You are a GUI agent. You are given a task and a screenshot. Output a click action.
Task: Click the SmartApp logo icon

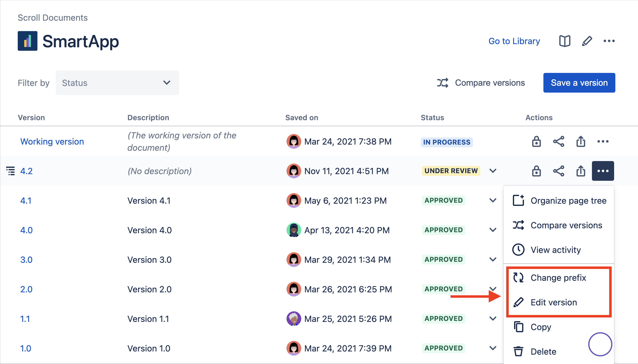(28, 41)
